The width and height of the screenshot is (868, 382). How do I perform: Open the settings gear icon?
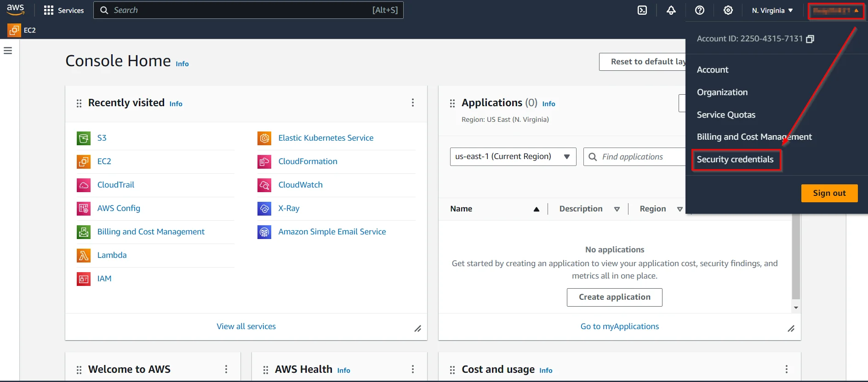click(728, 10)
